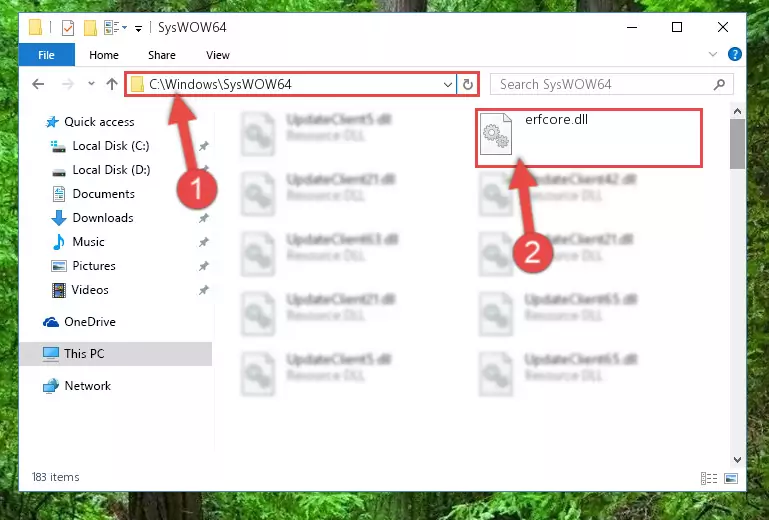The height and width of the screenshot is (520, 769).
Task: Open Documents in the navigation pane
Action: 103,194
